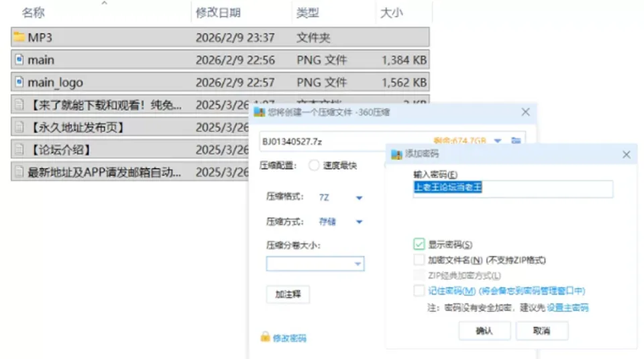This screenshot has width=644, height=359.
Task: Click the 【来了就能下载和观看 file icon
Action: coord(19,104)
